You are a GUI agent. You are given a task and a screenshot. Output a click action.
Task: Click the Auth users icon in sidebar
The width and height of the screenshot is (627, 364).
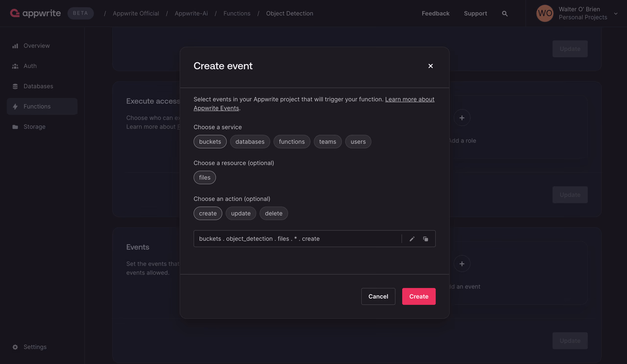tap(15, 66)
